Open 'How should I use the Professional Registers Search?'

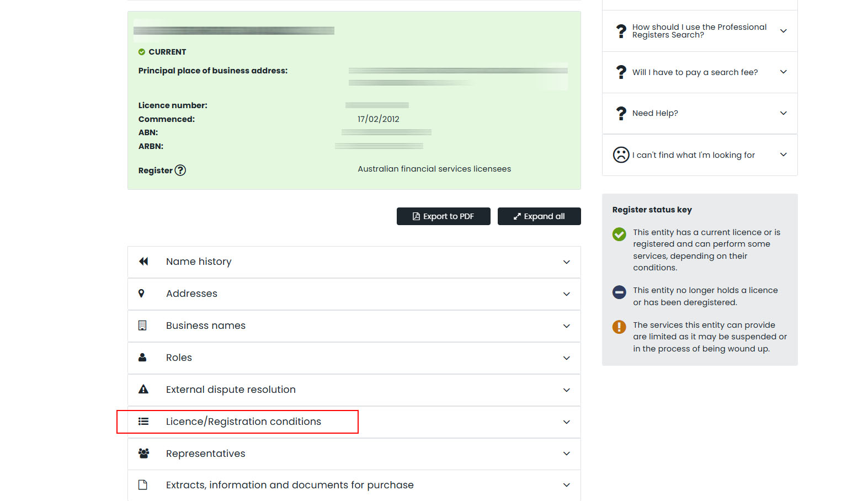[x=699, y=31]
